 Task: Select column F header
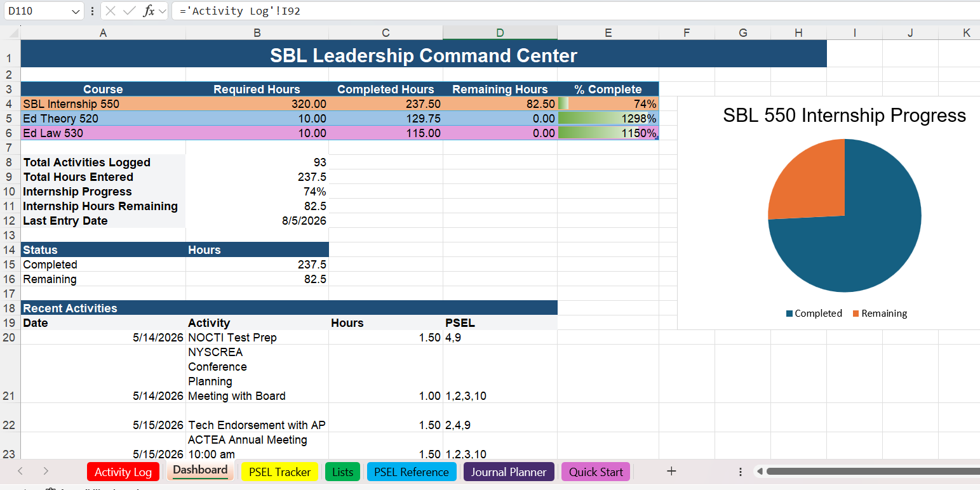pos(687,33)
